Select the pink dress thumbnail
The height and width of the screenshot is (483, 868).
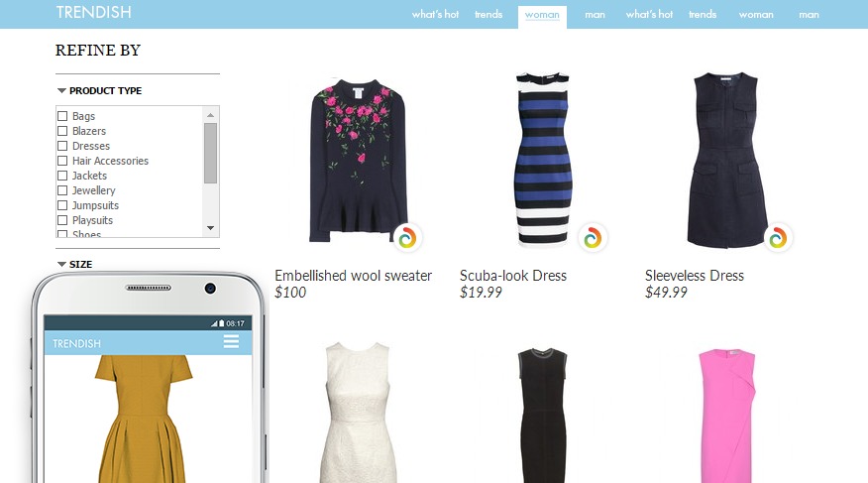click(x=726, y=416)
